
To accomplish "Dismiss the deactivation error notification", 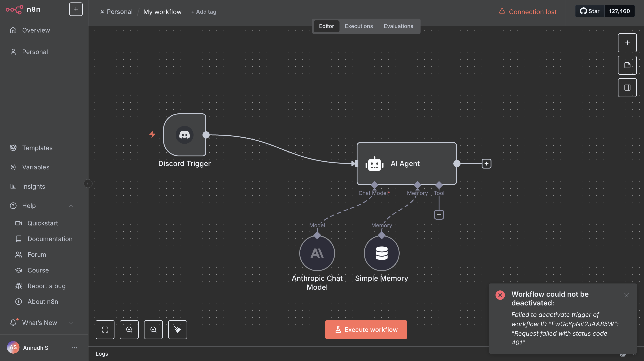I will (627, 295).
